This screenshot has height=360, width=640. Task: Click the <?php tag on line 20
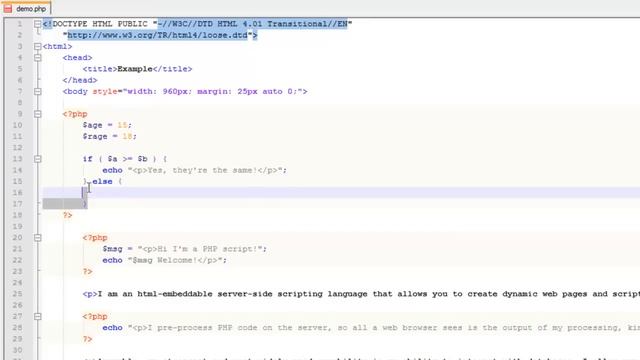[x=95, y=238]
